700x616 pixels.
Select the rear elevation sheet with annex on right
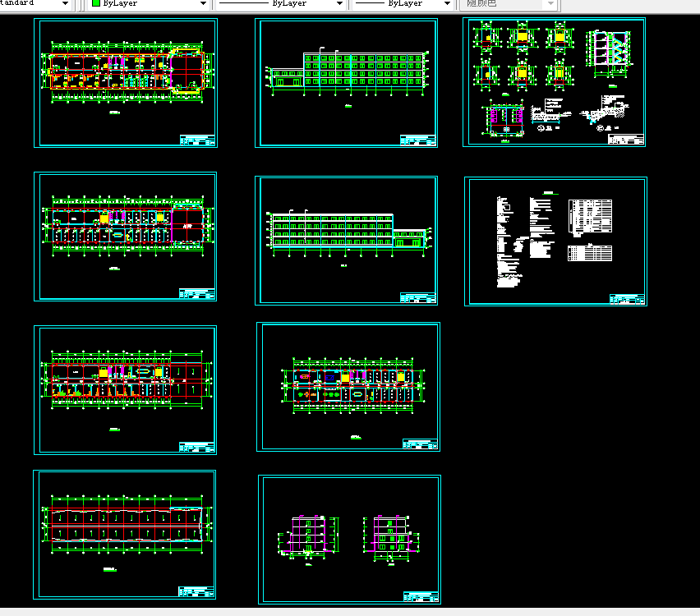(346, 241)
